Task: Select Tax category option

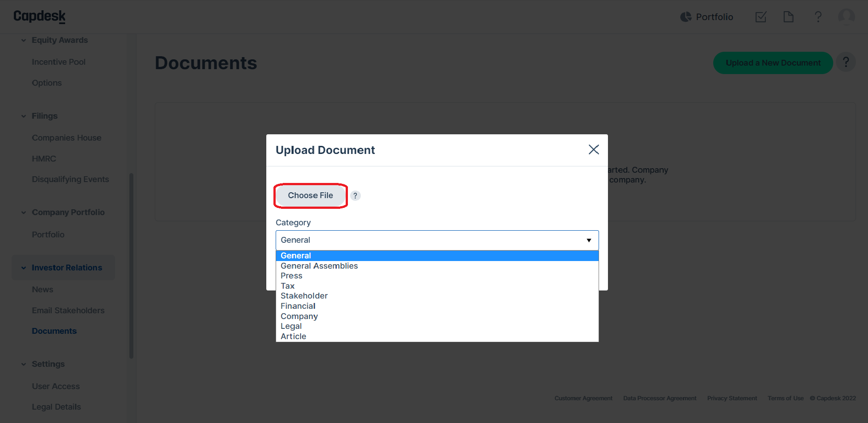Action: [437, 286]
